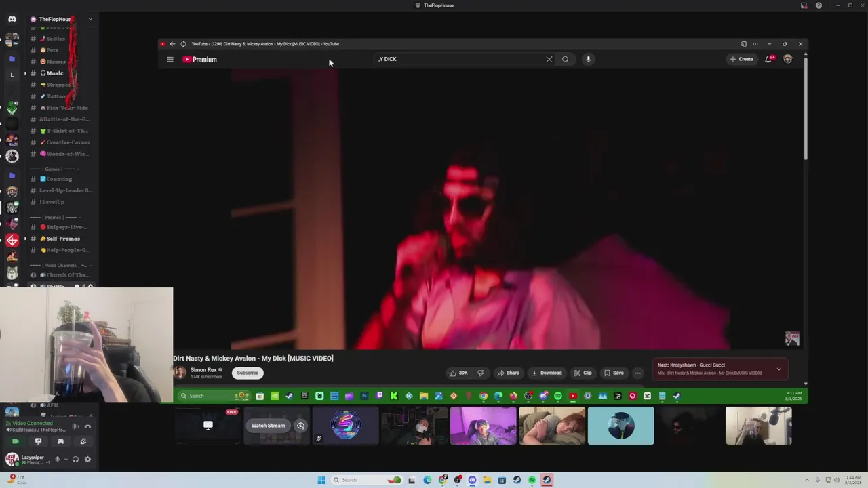The height and width of the screenshot is (488, 868).
Task: Deafen Discord headphones toggle
Action: coord(75,460)
